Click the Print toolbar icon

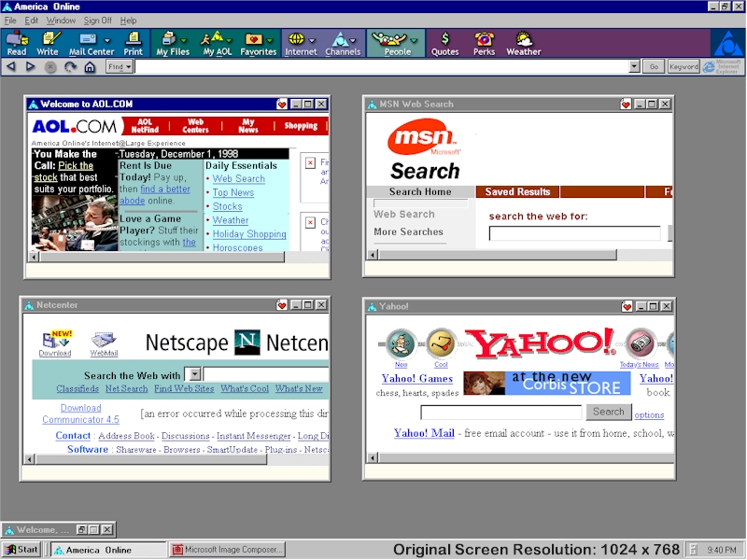(x=133, y=43)
